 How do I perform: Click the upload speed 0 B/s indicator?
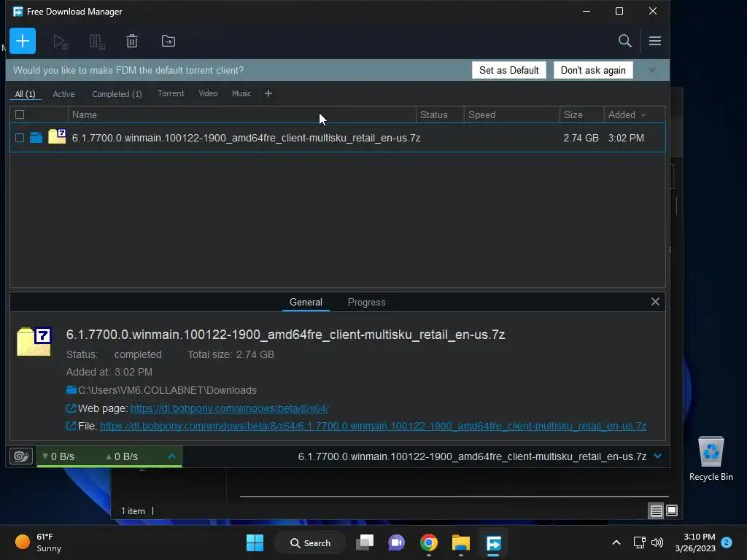click(x=122, y=456)
